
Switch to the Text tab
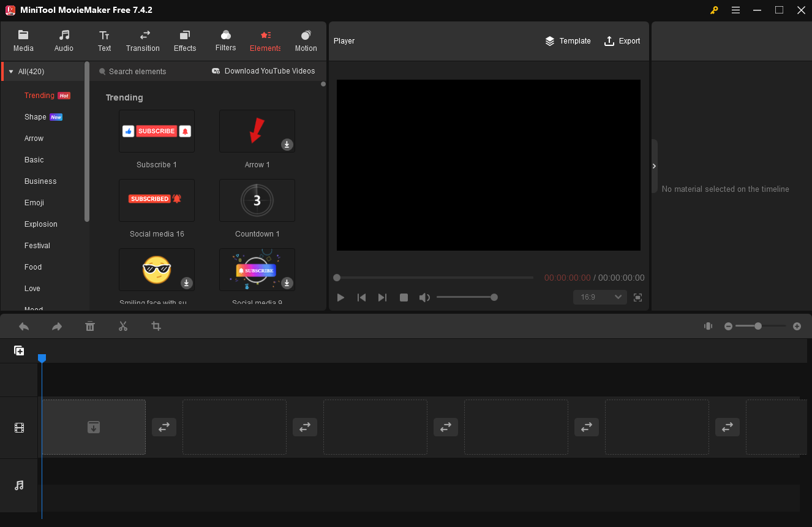(105, 41)
